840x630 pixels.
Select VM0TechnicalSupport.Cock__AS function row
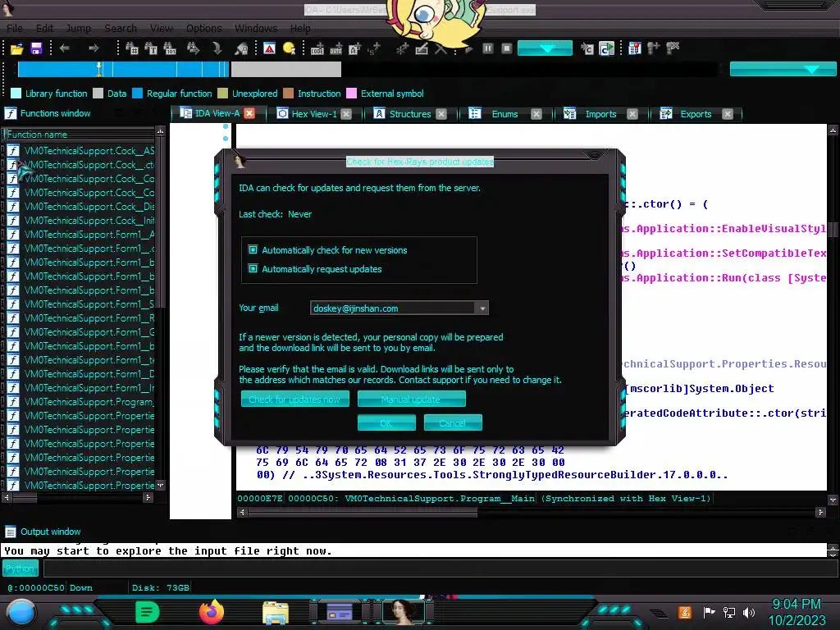click(x=80, y=151)
